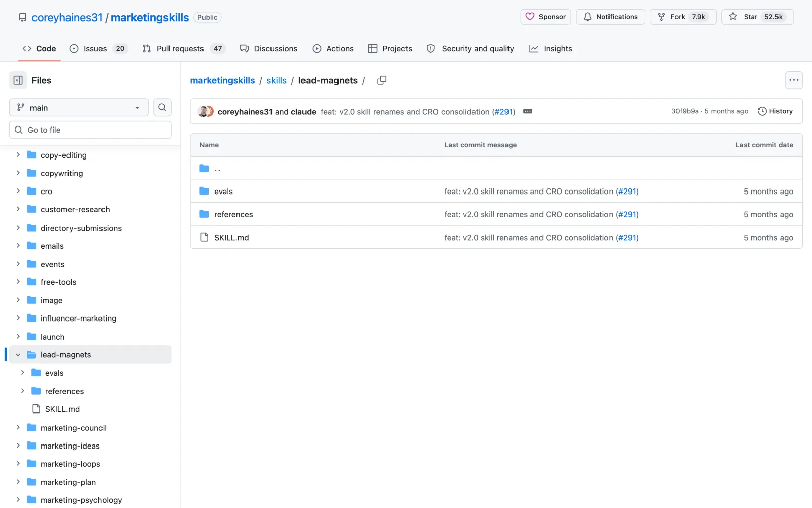The width and height of the screenshot is (812, 508).
Task: Copy the lead-magnets path to clipboard
Action: tap(382, 80)
